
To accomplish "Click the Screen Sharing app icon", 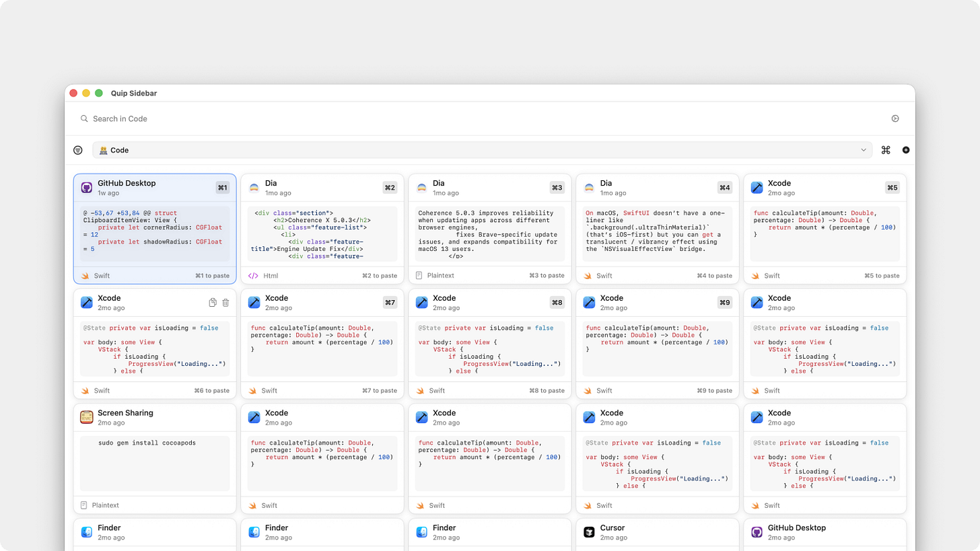I will coord(87,417).
